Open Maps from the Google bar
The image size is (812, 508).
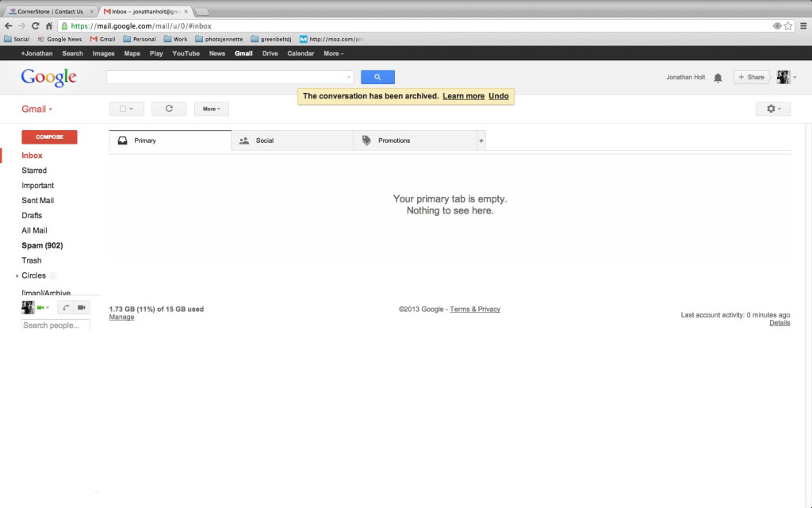pos(132,53)
